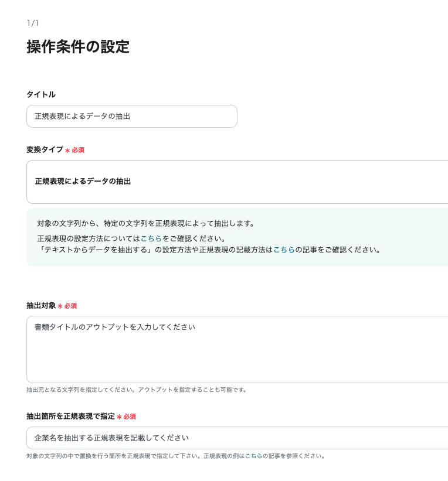Click text 対象の文字列から、特定の文字列を正規表現によって抽出します。
Screen dimensions: 448x481
[x=146, y=223]
